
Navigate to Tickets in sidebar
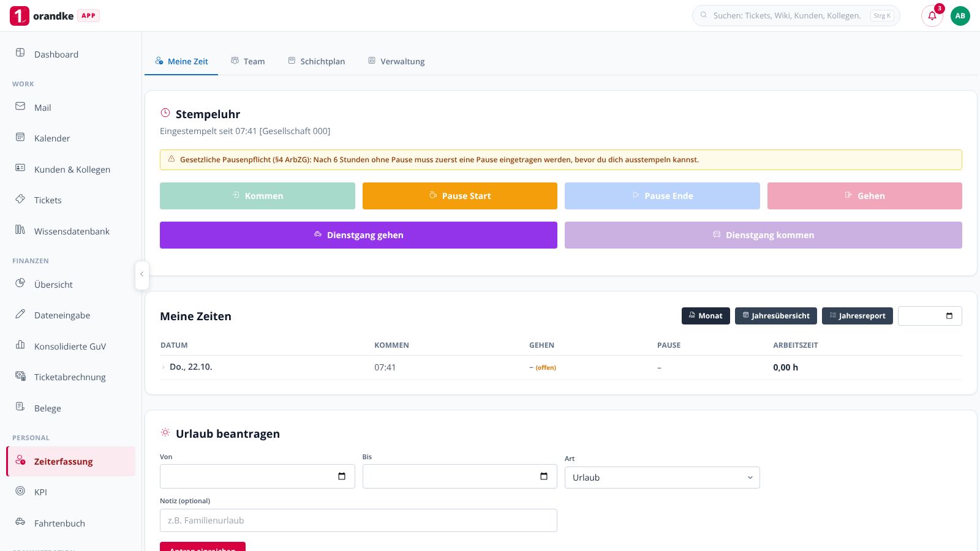[70, 200]
